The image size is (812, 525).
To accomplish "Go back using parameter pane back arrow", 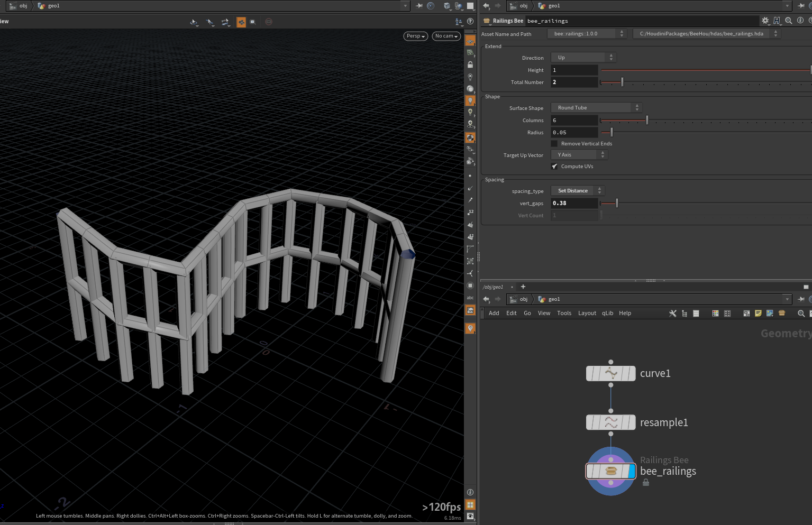I will (486, 6).
